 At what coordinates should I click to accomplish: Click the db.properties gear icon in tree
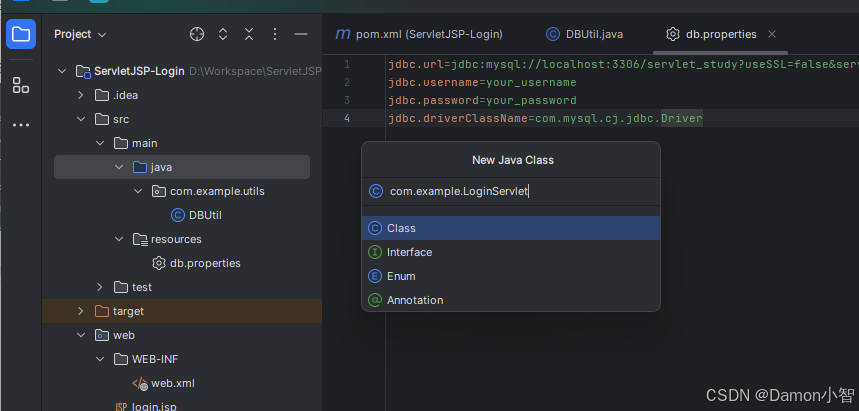click(158, 263)
